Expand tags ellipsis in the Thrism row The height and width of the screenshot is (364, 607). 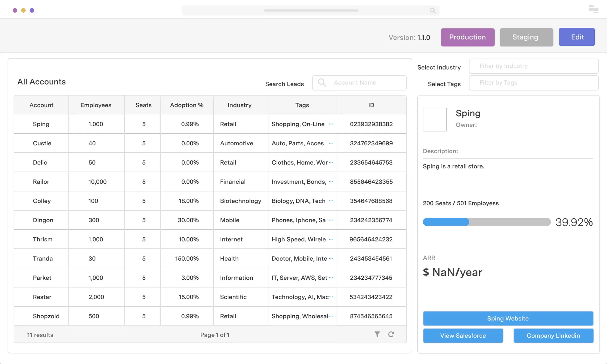click(331, 239)
